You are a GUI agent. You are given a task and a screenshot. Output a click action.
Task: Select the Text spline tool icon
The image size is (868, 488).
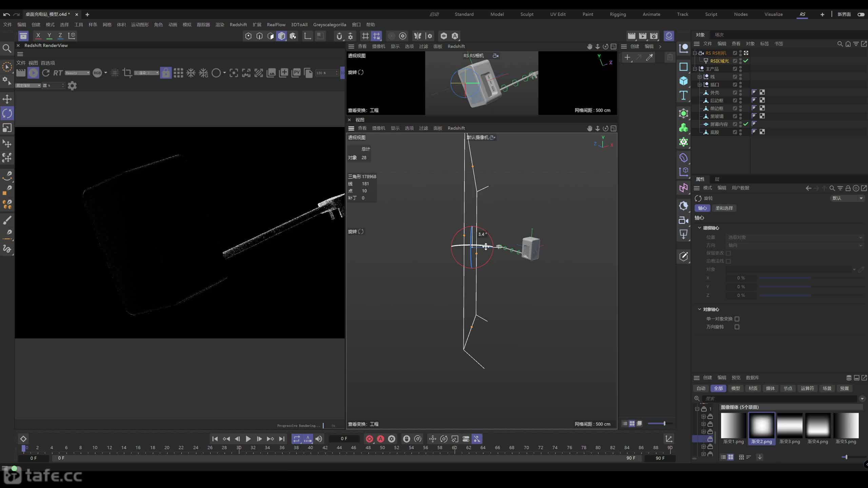click(683, 96)
